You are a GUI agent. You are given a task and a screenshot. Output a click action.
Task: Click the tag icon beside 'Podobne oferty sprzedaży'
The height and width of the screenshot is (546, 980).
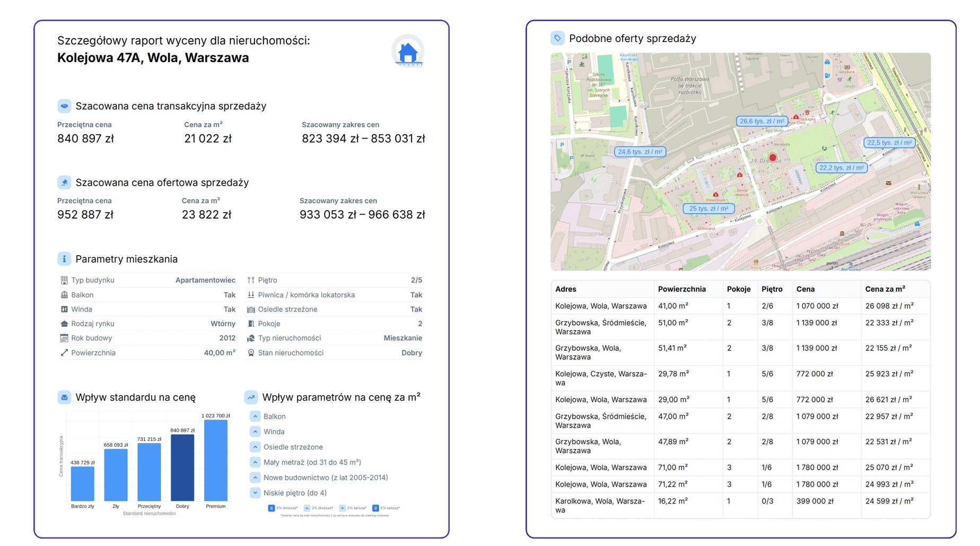[x=557, y=38]
